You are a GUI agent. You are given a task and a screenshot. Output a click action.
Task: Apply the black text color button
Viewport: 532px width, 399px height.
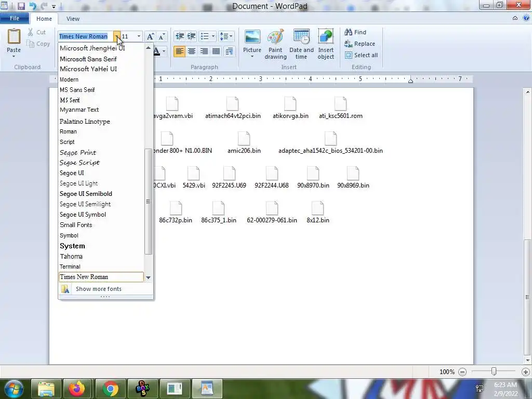pyautogui.click(x=157, y=51)
